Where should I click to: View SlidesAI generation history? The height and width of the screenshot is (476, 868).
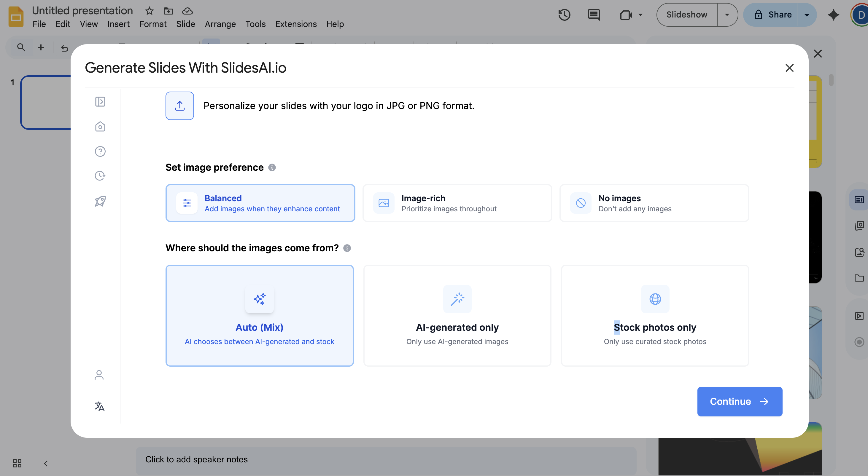coord(100,175)
